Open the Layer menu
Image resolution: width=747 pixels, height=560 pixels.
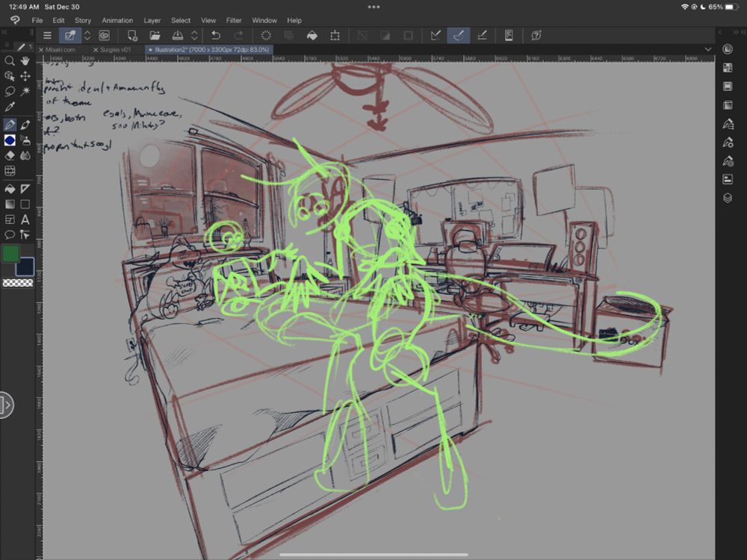click(x=152, y=20)
